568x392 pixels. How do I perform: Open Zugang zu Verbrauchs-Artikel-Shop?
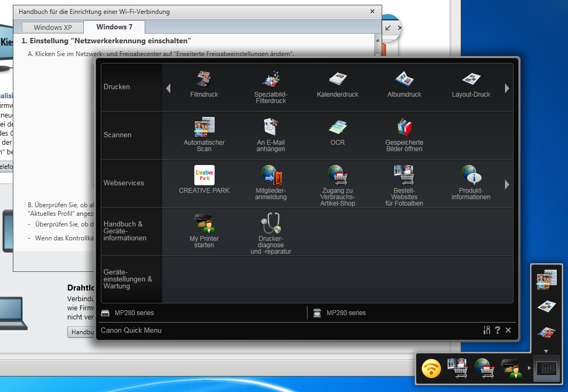point(337,185)
